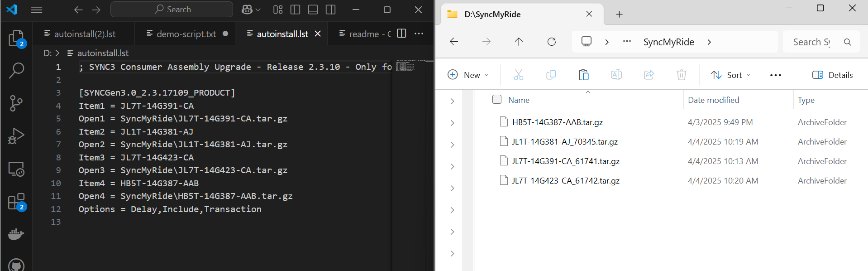The width and height of the screenshot is (868, 271).
Task: Open the GitHub view in activity bar
Action: 17,265
